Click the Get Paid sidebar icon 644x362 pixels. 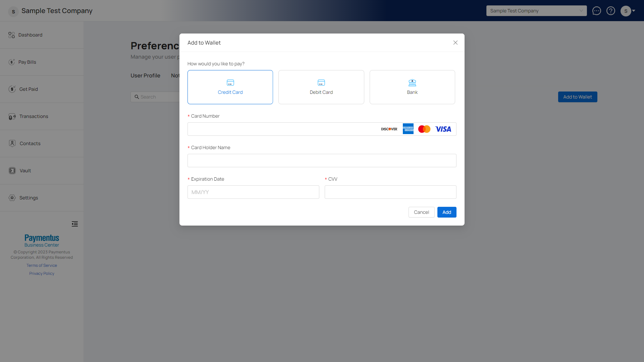pyautogui.click(x=12, y=89)
